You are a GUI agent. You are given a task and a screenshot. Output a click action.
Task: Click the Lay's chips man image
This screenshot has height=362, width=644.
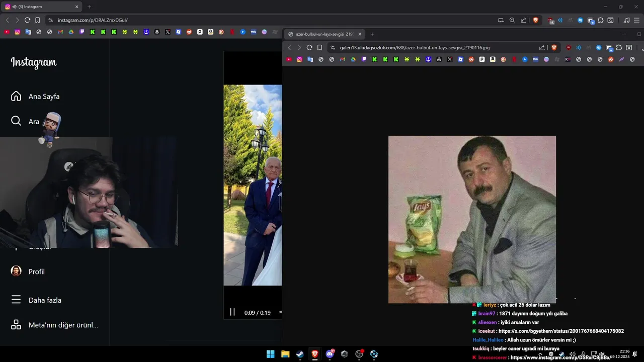pyautogui.click(x=472, y=219)
